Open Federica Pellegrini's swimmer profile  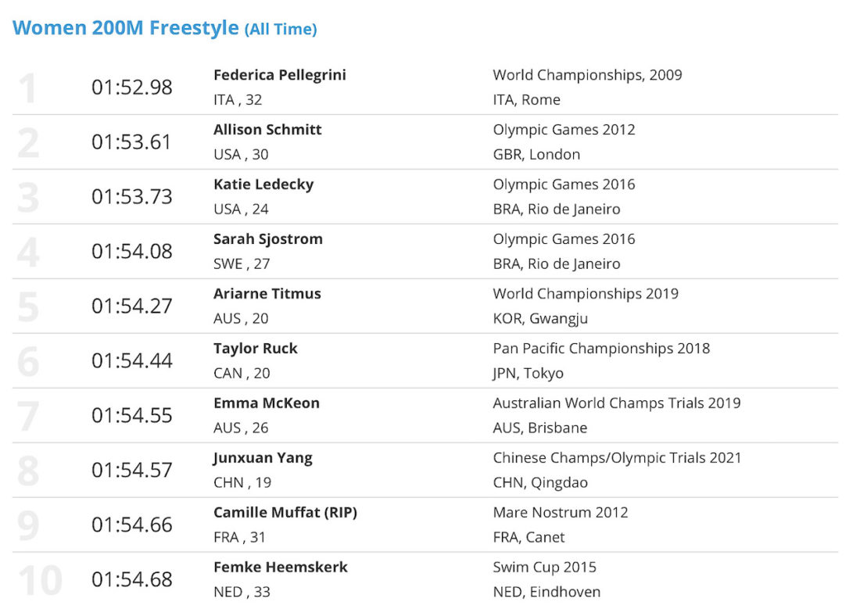pos(280,74)
